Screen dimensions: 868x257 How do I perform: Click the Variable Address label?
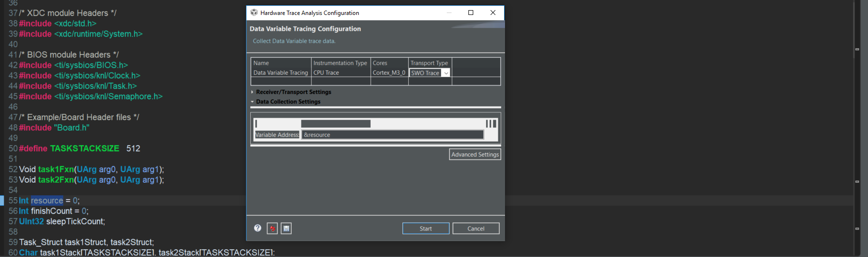pos(277,135)
